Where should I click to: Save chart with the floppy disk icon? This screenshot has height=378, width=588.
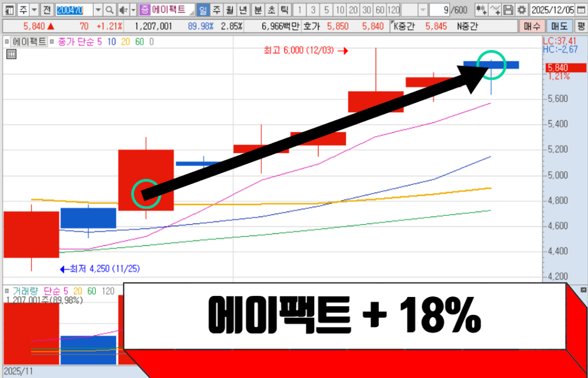[508, 10]
